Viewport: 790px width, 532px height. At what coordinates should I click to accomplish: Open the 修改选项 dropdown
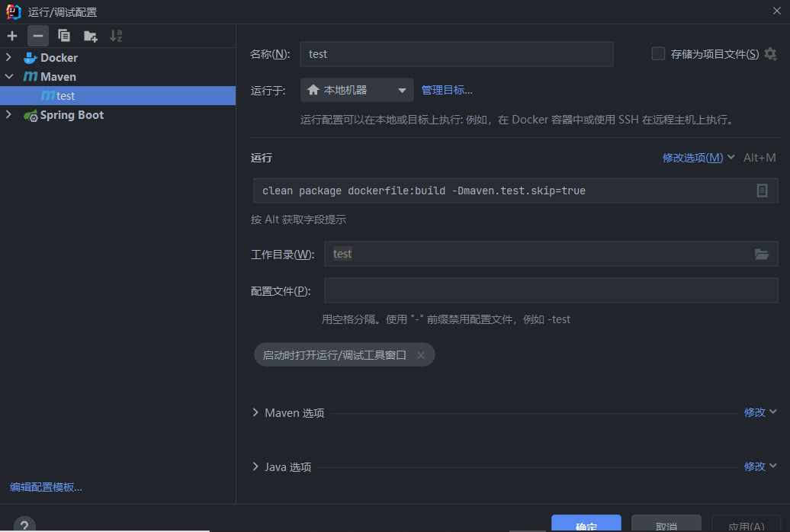[698, 158]
